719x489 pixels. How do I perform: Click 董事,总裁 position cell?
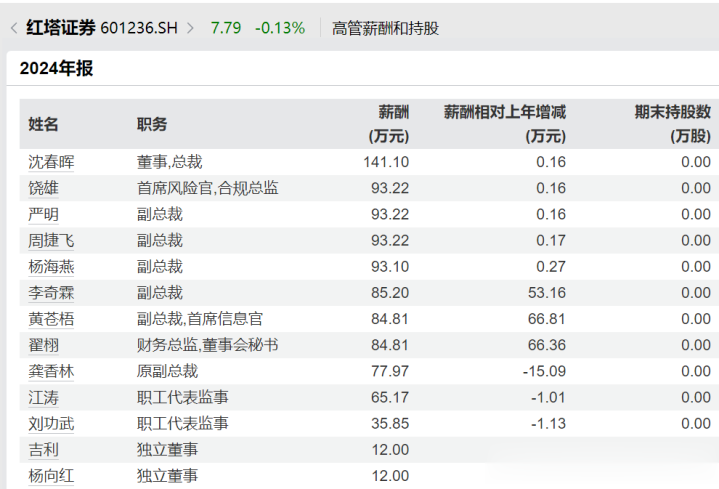169,162
